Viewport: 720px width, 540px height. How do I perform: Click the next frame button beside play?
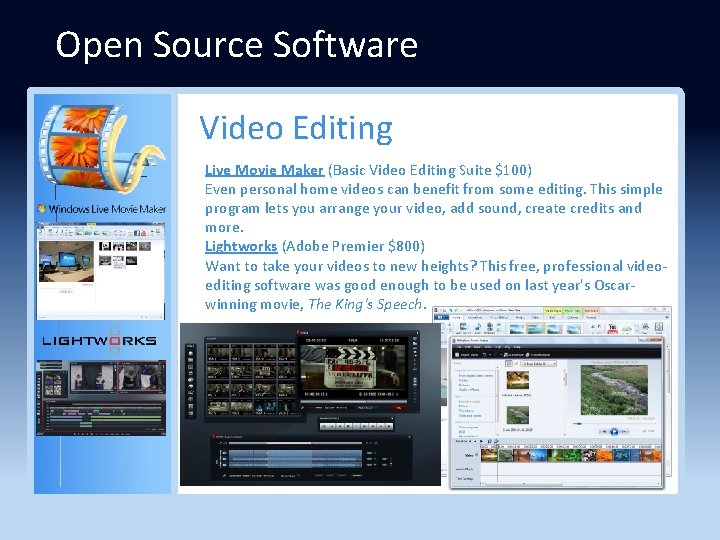point(624,432)
